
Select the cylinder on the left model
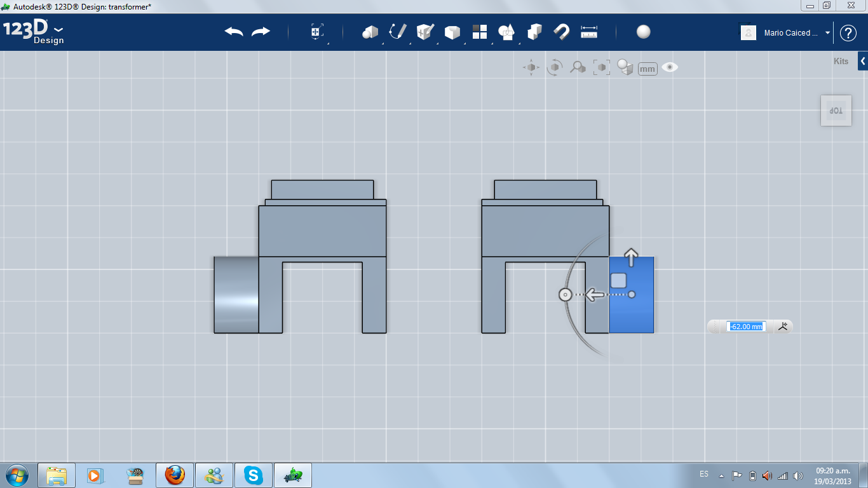tap(236, 295)
